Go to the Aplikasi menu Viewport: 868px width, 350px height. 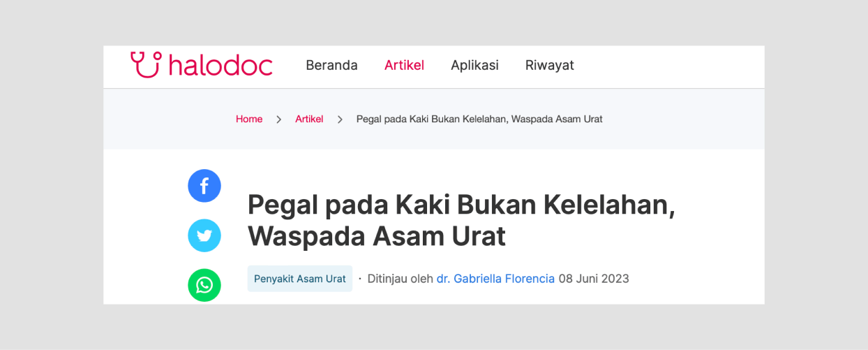[x=474, y=65]
